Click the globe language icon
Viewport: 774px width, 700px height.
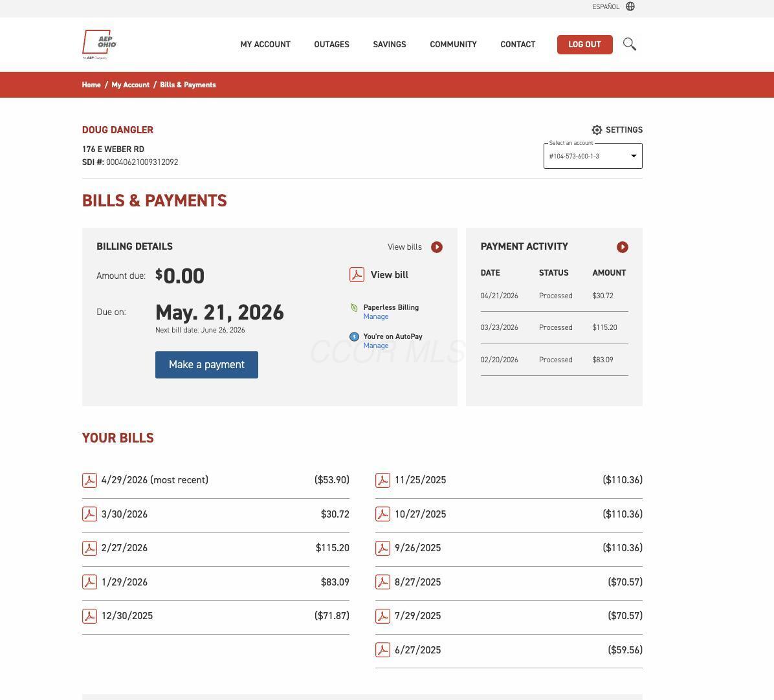(x=630, y=6)
